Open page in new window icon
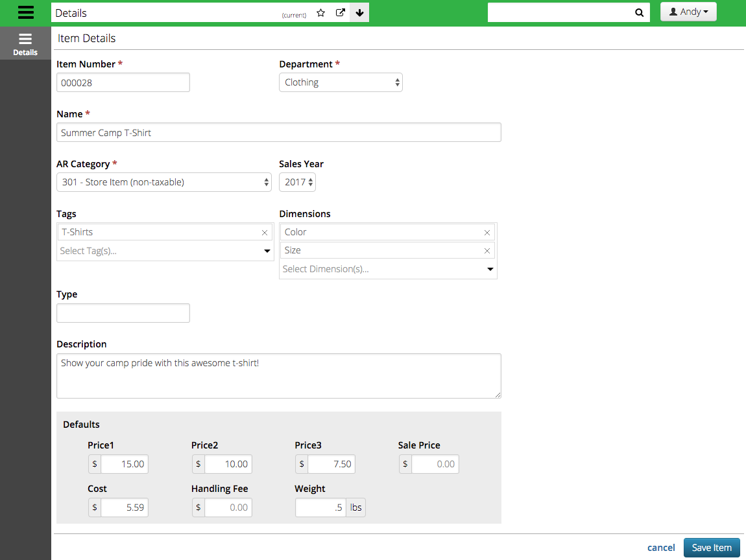The image size is (746, 560). 340,13
